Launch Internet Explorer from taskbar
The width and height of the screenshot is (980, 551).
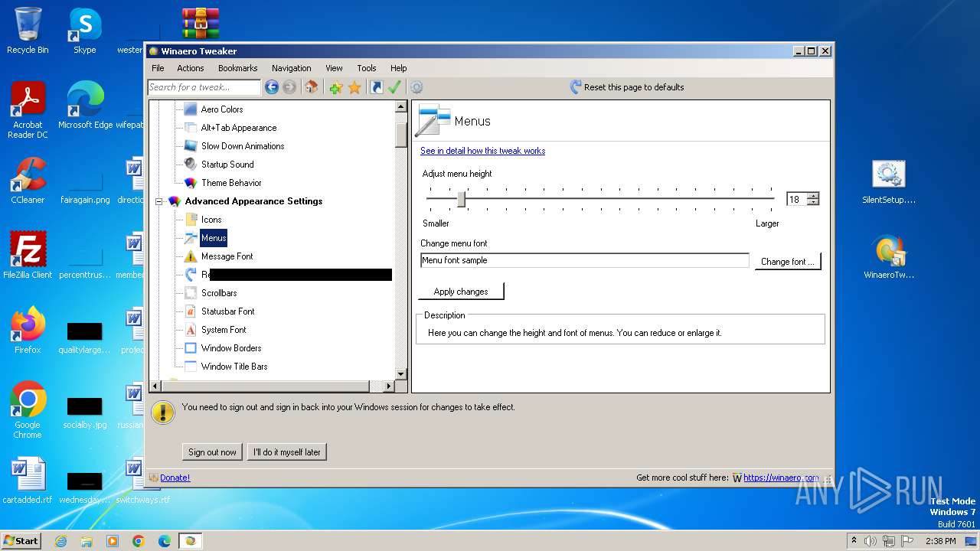(x=60, y=541)
